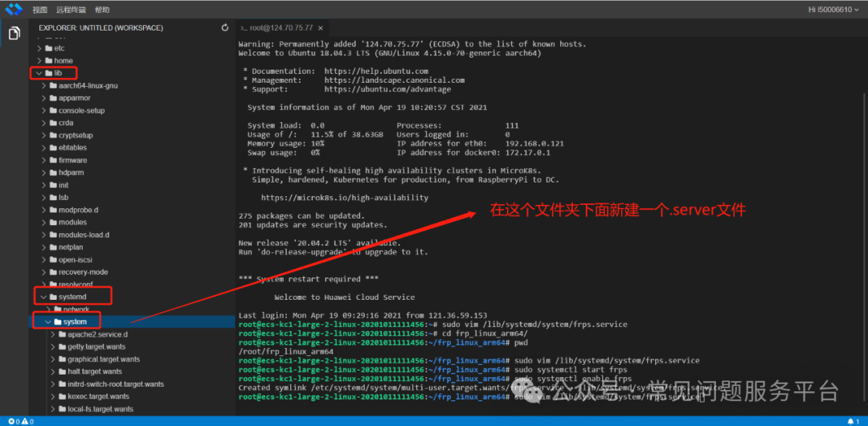Select the initrd-switch-root.target.wants folder row
Screen dimensions: 868x426
pyautogui.click(x=132, y=384)
